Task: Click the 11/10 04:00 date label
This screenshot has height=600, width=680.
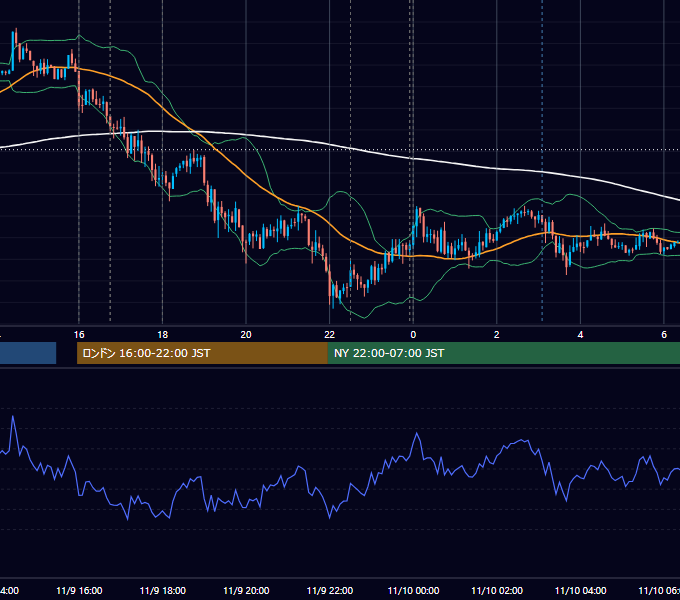Action: tap(581, 590)
